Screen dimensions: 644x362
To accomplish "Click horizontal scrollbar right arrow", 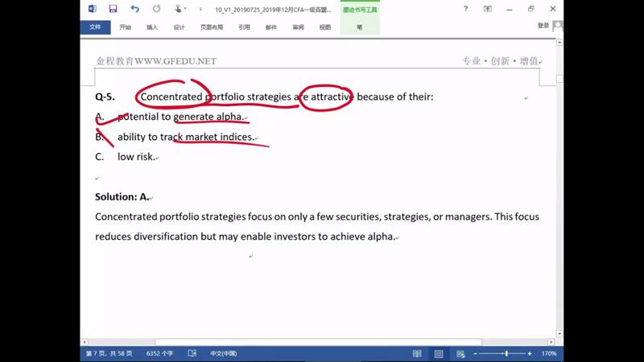I will (551, 342).
